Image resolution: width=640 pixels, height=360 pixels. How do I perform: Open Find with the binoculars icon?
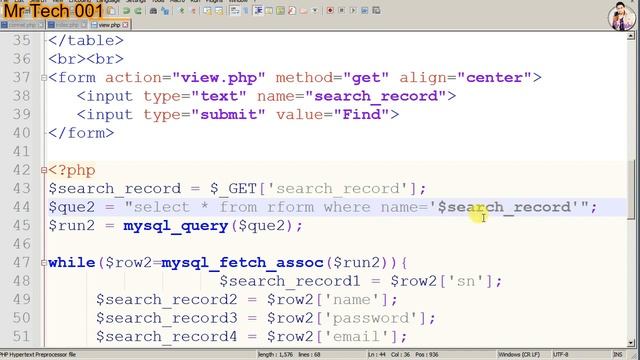coord(153,11)
